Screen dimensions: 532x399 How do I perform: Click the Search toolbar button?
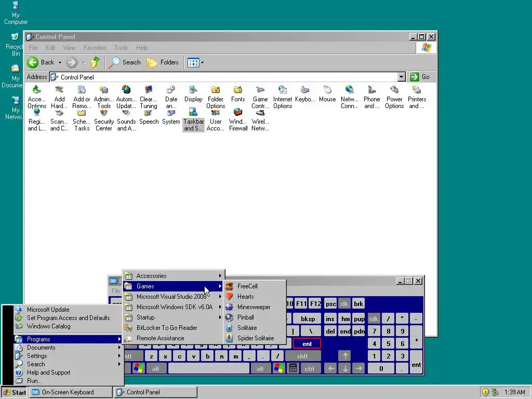click(126, 62)
